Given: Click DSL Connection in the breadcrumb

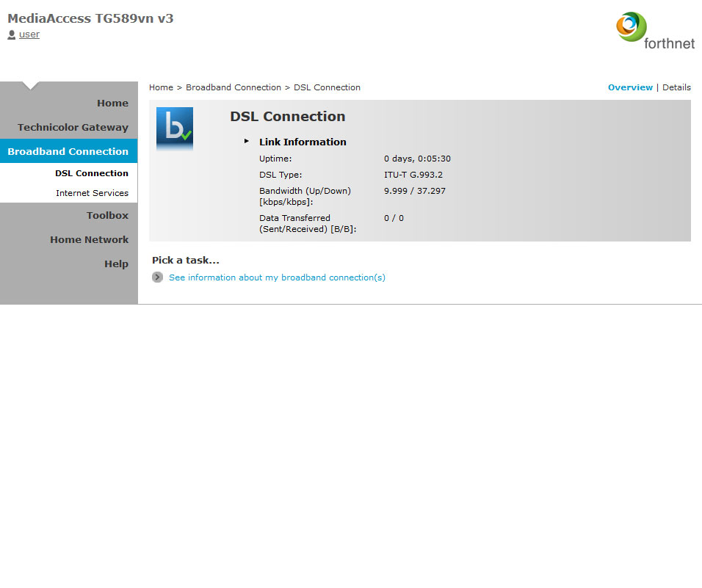Looking at the screenshot, I should (327, 87).
